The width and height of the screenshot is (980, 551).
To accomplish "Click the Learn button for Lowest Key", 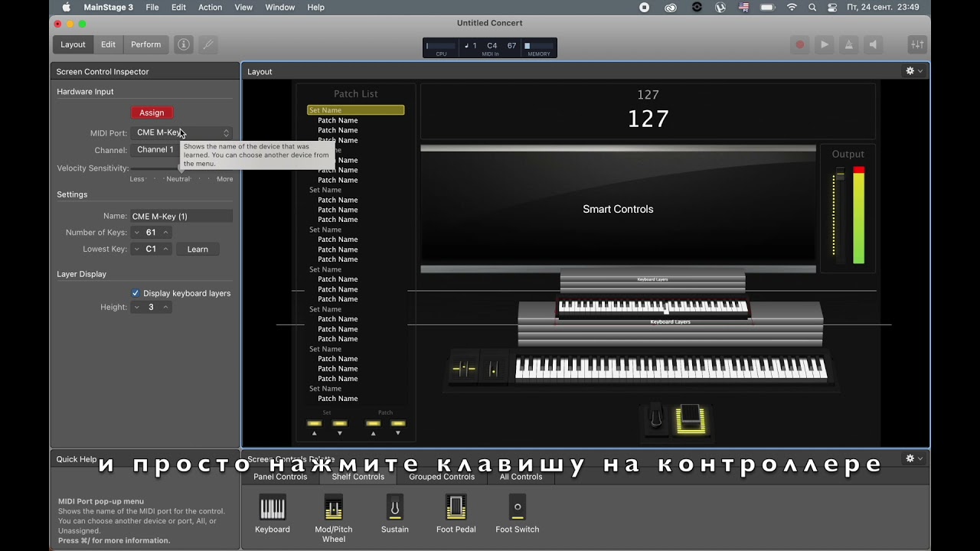I will point(198,249).
